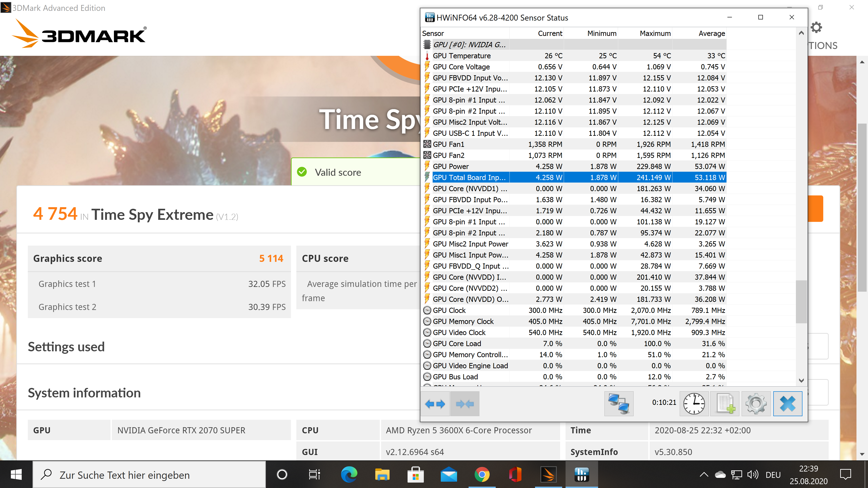Screen dimensions: 868x488
Task: Select the GPU Total Board Input row
Action: 469,178
